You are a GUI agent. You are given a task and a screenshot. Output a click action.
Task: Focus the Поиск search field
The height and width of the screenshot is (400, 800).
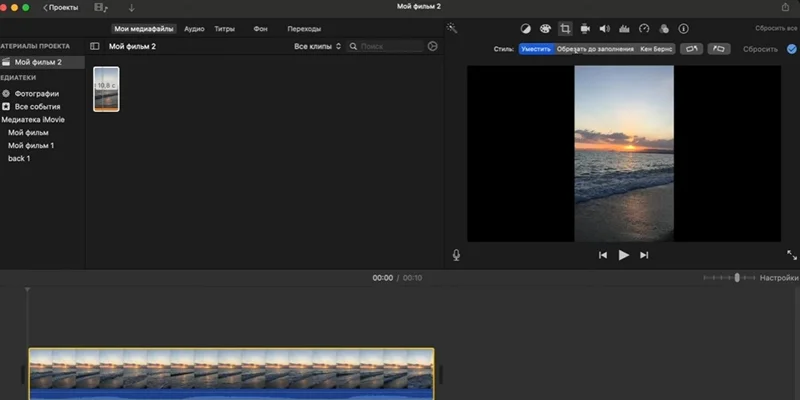[x=385, y=46]
